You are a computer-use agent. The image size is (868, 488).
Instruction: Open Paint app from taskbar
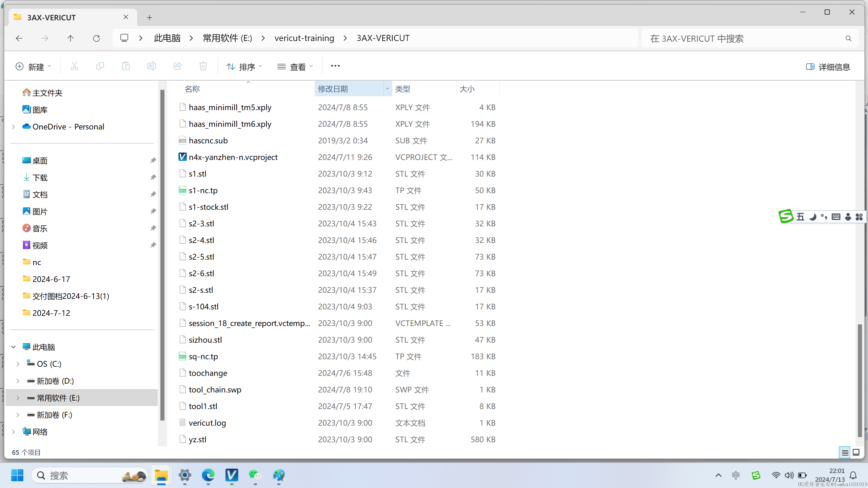coord(279,475)
